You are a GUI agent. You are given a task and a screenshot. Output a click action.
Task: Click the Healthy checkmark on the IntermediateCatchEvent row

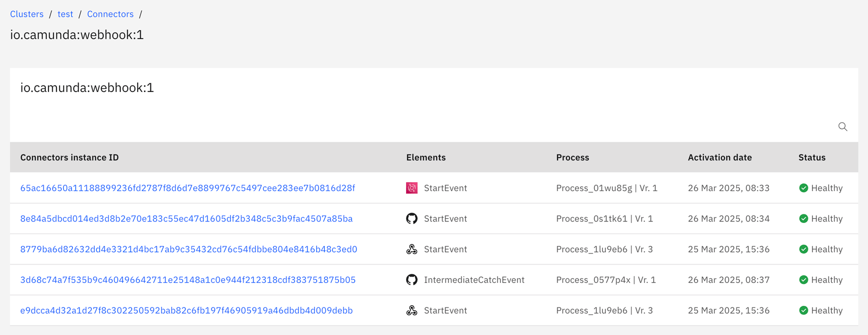pyautogui.click(x=804, y=280)
